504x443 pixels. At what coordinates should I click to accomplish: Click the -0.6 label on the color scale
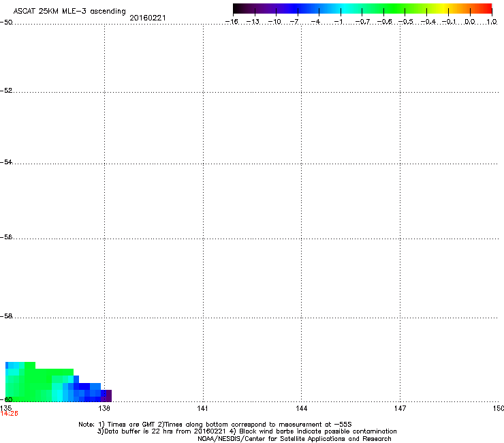pyautogui.click(x=384, y=22)
